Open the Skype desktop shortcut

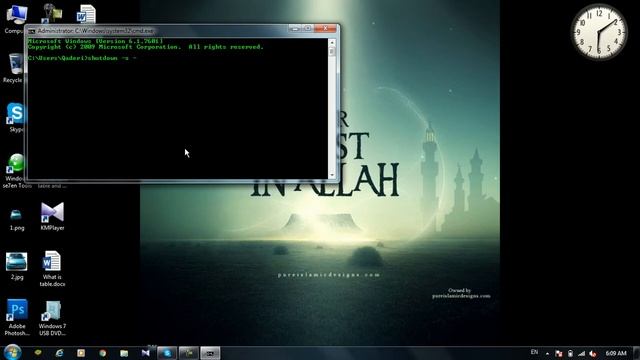tap(16, 118)
